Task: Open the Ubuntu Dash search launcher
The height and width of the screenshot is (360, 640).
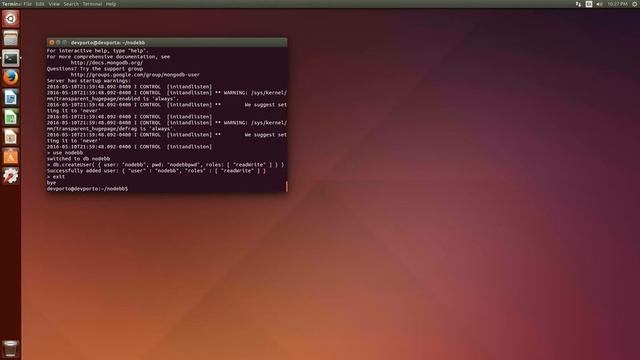Action: point(11,19)
